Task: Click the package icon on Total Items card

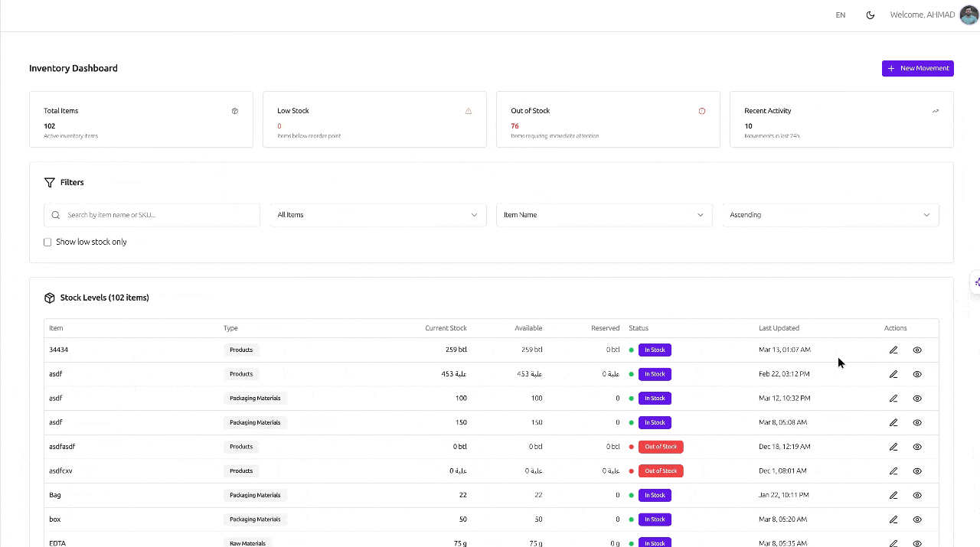Action: click(235, 111)
